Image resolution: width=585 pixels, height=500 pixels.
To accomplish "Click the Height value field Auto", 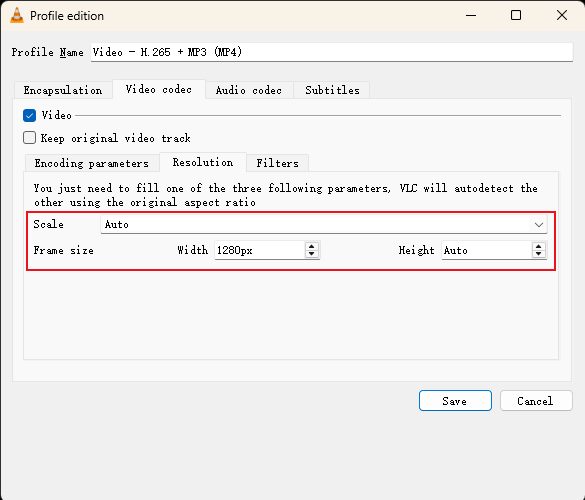I will click(487, 250).
